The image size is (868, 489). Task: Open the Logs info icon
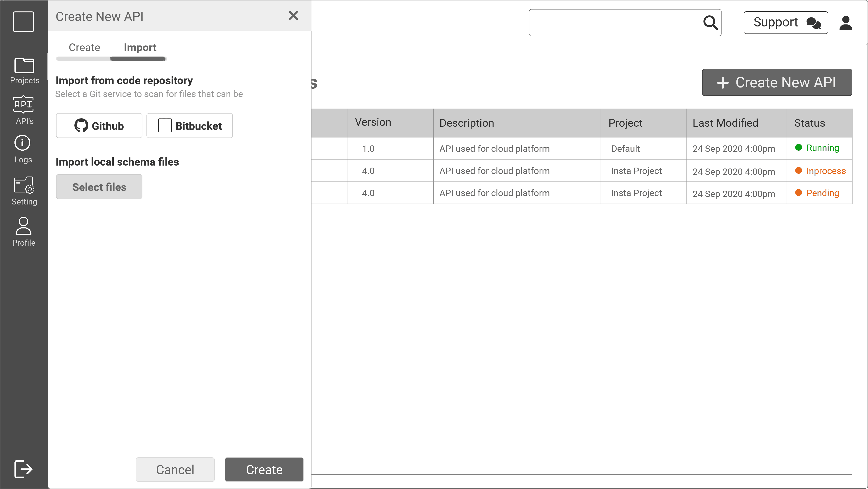(23, 143)
